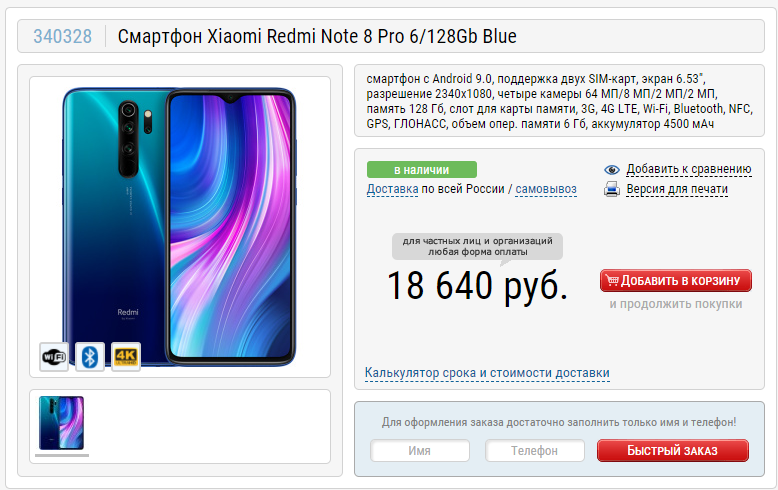This screenshot has height=490, width=778.
Task: Click the cart icon on the red button
Action: coord(612,281)
